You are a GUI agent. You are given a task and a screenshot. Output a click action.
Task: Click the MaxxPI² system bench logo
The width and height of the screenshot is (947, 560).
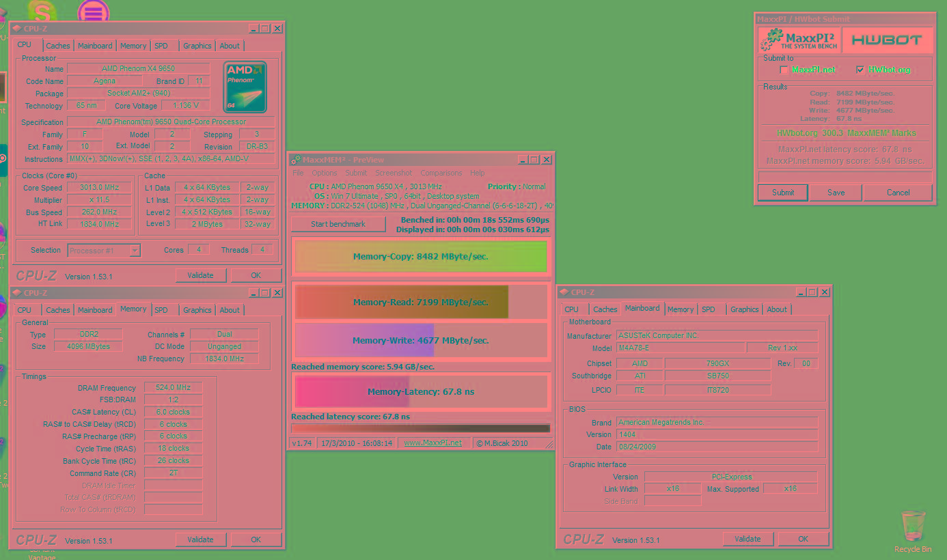tap(799, 40)
